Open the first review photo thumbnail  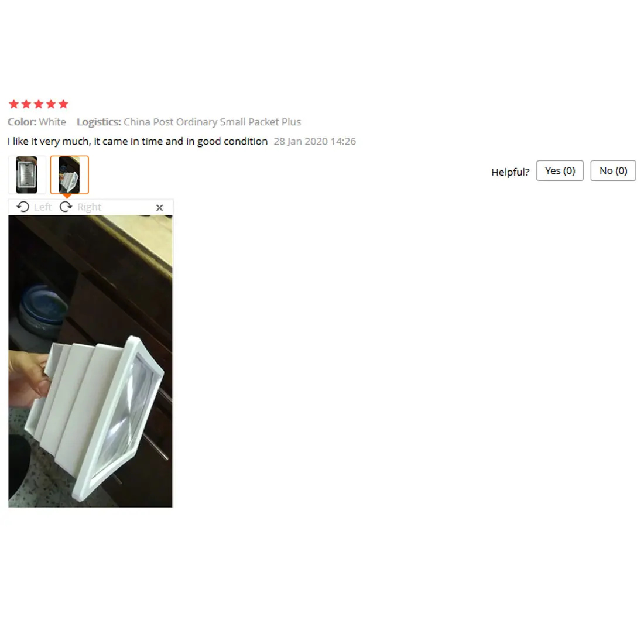pyautogui.click(x=27, y=175)
